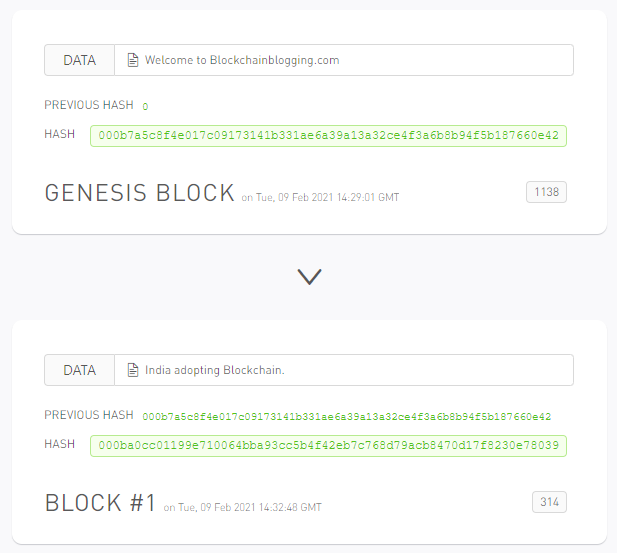Click the document icon beside India adopting Blockchain
This screenshot has height=553, width=617.
point(133,370)
